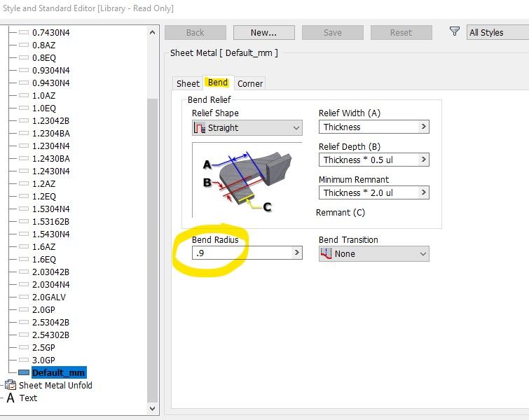Select the 2.0GP style
529x420 pixels.
click(x=43, y=309)
